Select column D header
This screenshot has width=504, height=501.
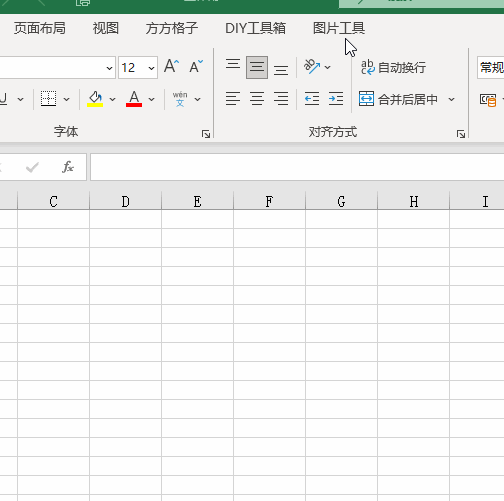[x=125, y=201]
